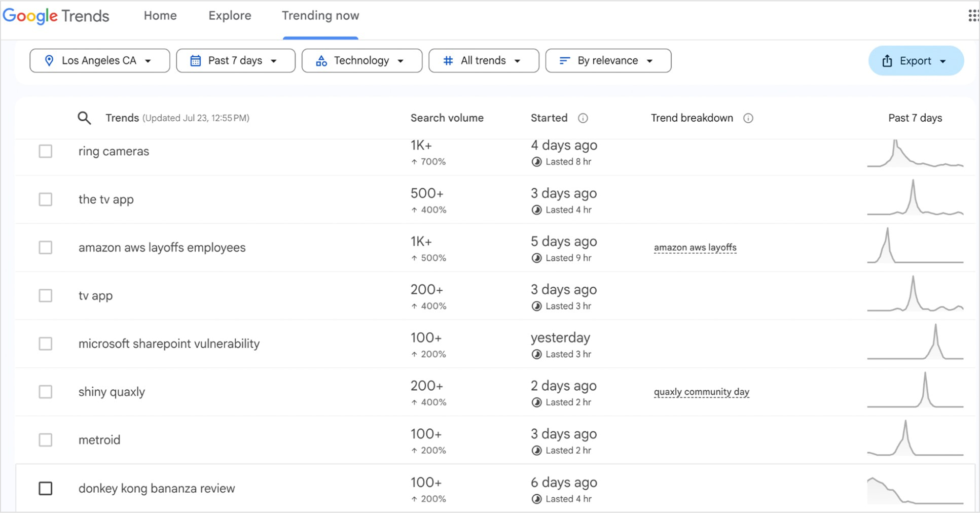Go to the Home menu item
980x513 pixels.
[160, 16]
